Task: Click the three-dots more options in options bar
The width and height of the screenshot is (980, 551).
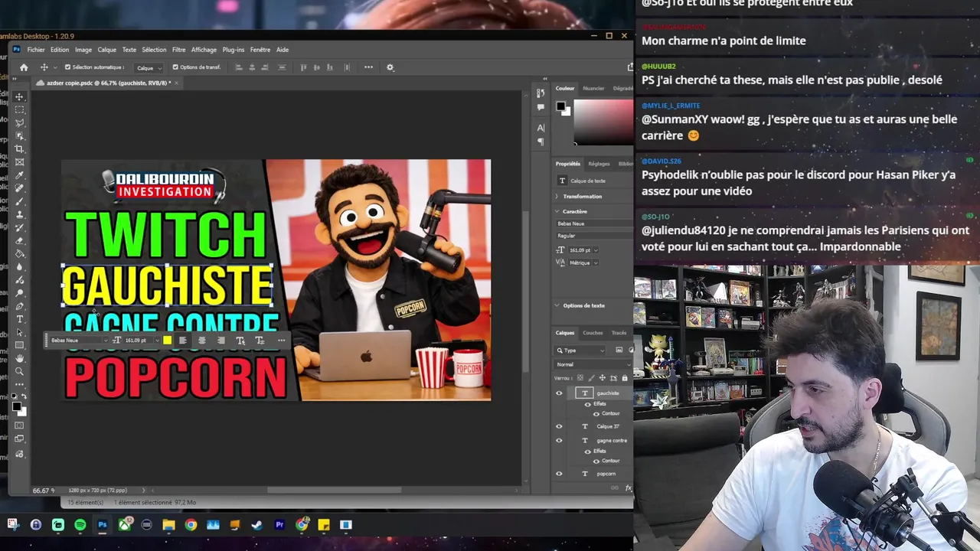Action: [x=368, y=67]
